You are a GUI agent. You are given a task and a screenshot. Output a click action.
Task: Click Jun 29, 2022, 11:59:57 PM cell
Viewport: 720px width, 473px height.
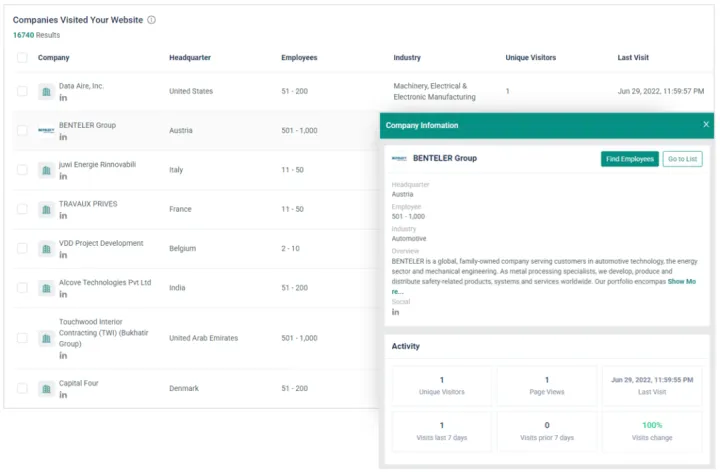tap(661, 91)
